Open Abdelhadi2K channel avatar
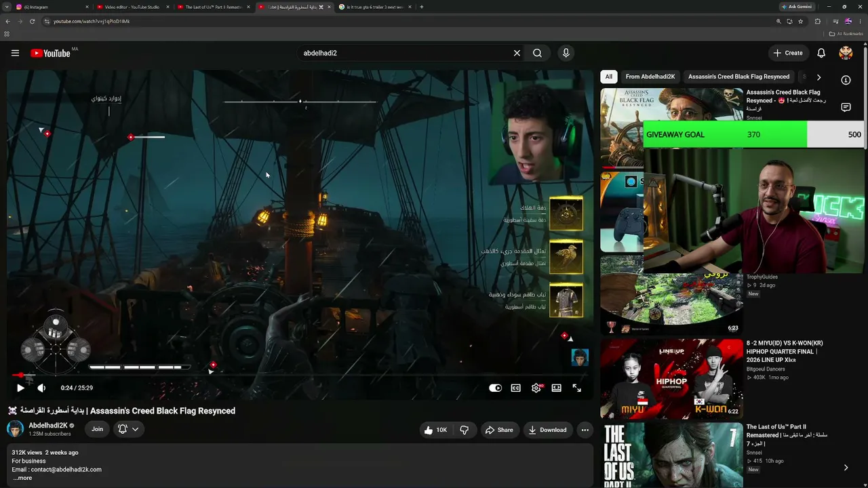Image resolution: width=868 pixels, height=488 pixels. pyautogui.click(x=15, y=429)
